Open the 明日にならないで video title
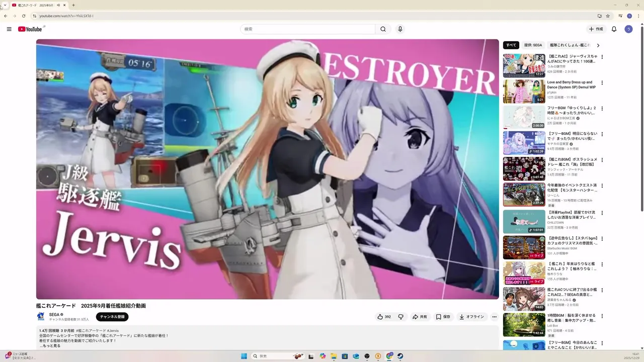The width and height of the screenshot is (644, 362). tap(572, 136)
